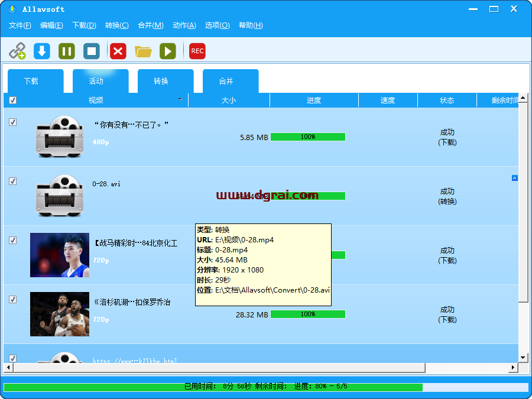
Task: Uncheck the 0-28.avi row checkbox
Action: click(12, 181)
